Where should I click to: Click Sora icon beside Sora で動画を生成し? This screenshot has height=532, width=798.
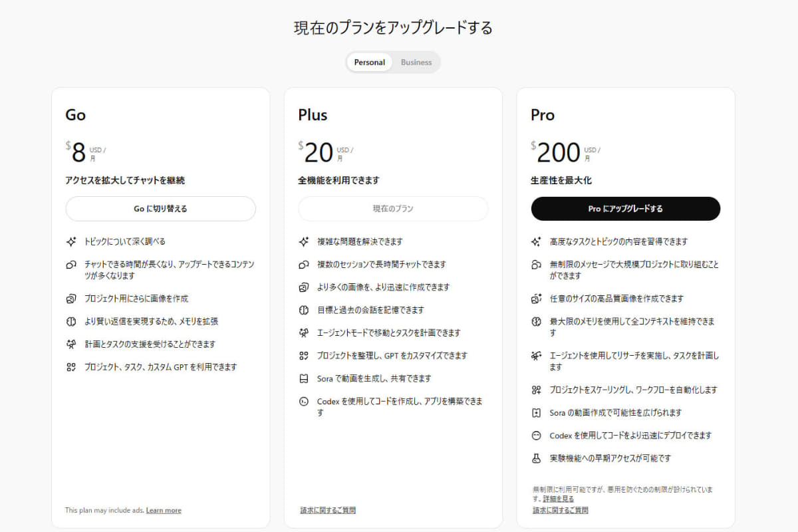304,378
